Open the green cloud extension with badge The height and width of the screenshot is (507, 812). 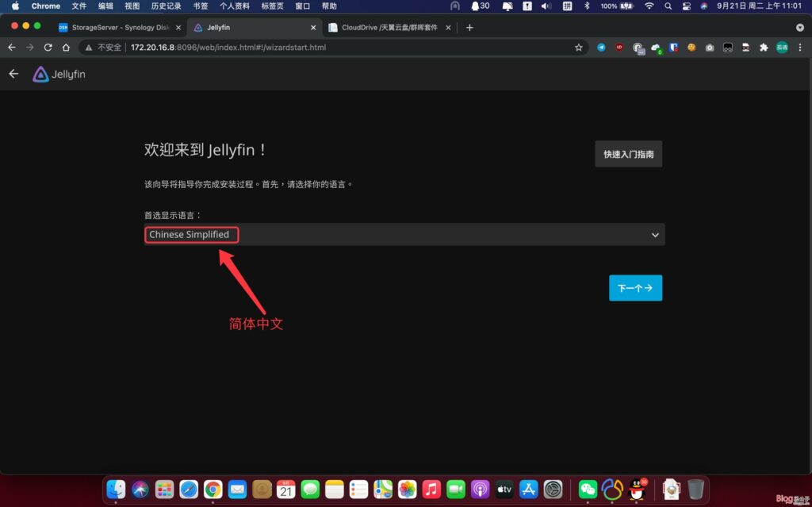[x=656, y=48]
